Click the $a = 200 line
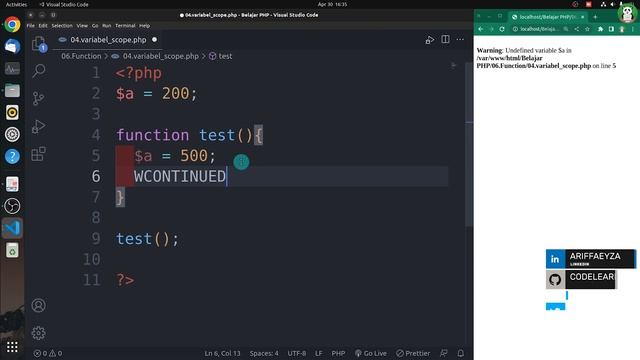640x360 pixels. tap(156, 93)
